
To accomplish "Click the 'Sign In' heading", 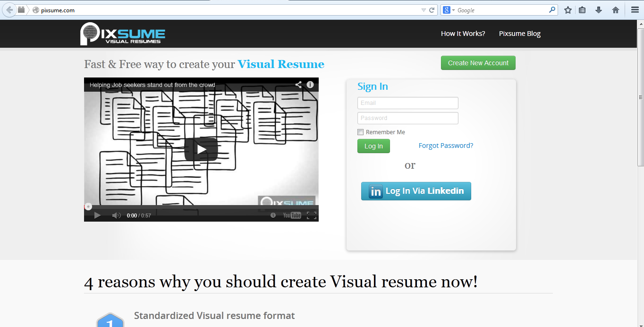I will 373,86.
